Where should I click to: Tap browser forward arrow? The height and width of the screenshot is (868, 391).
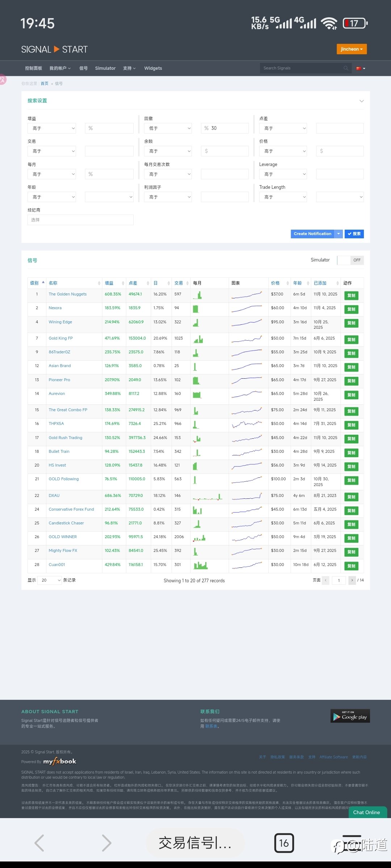(106, 843)
